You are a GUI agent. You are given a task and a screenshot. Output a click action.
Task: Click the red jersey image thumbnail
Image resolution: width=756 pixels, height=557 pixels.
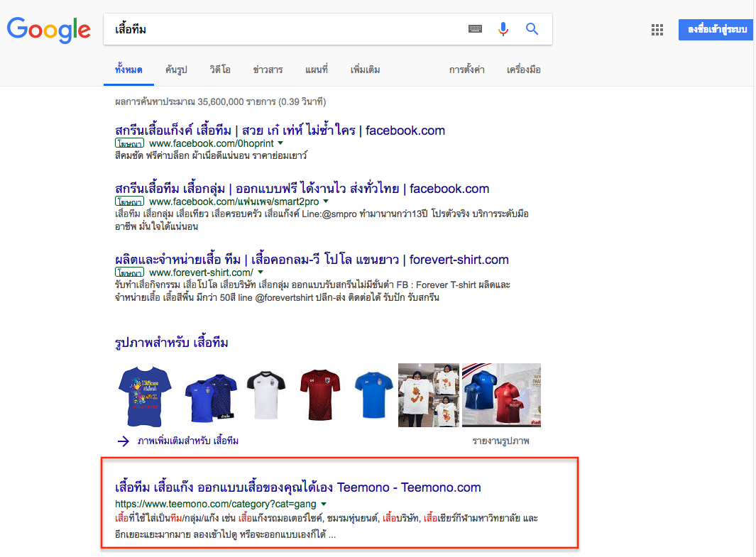point(319,393)
